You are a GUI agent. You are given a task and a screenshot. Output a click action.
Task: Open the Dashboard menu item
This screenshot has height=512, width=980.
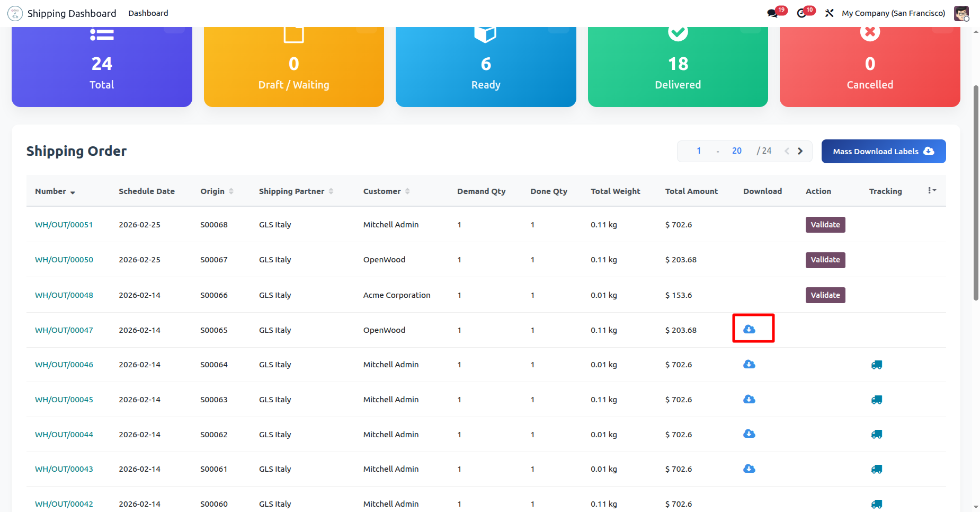pyautogui.click(x=148, y=13)
